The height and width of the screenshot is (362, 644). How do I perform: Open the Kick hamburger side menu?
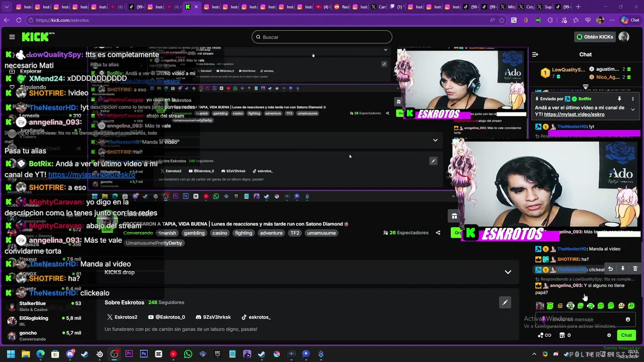(12, 37)
